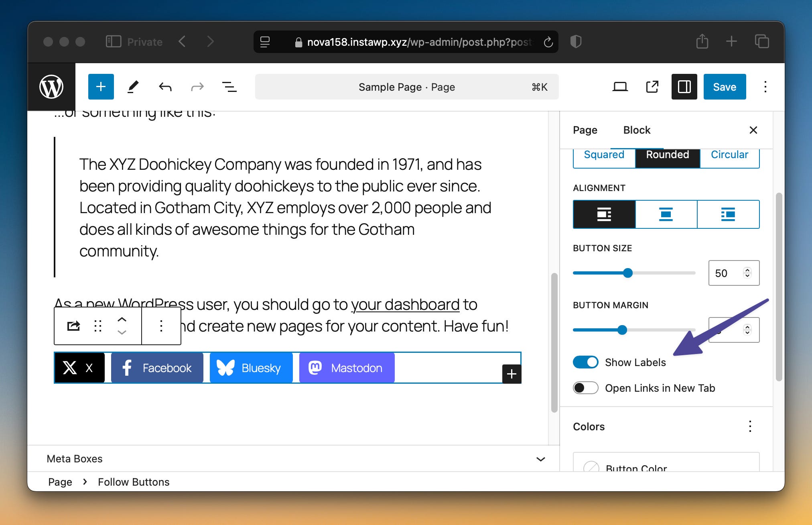The height and width of the screenshot is (525, 812).
Task: Switch to the Page tab
Action: 585,130
